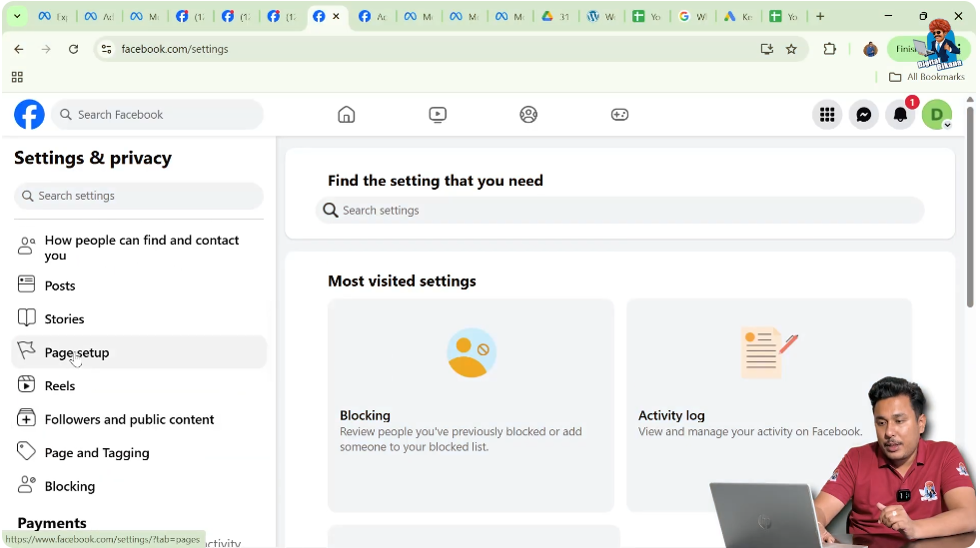Open Page and Tagging settings

[x=139, y=453]
